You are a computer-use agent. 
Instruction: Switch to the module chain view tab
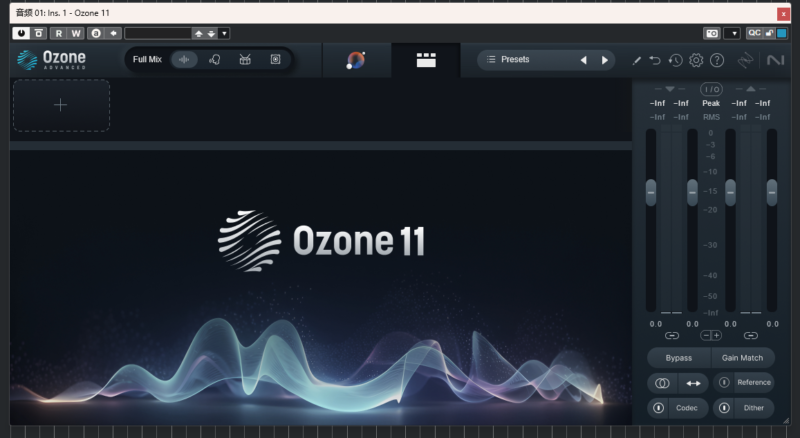(x=426, y=60)
